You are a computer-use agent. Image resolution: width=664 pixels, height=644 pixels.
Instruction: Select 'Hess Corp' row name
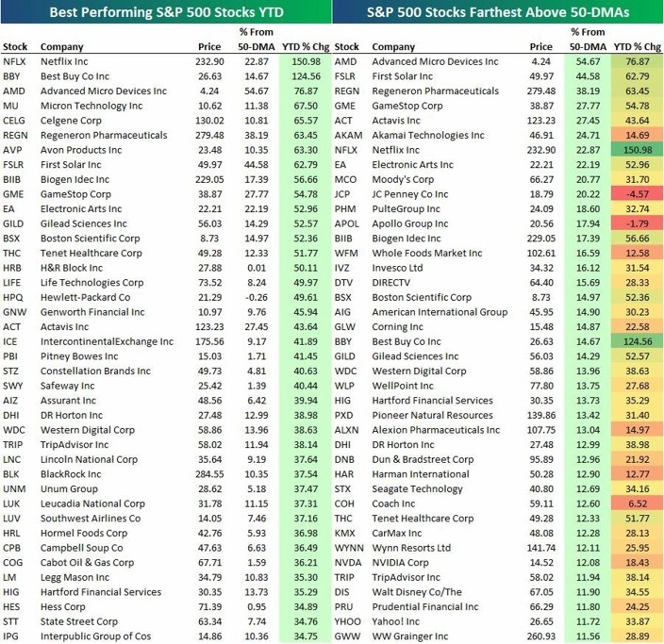[x=62, y=606]
